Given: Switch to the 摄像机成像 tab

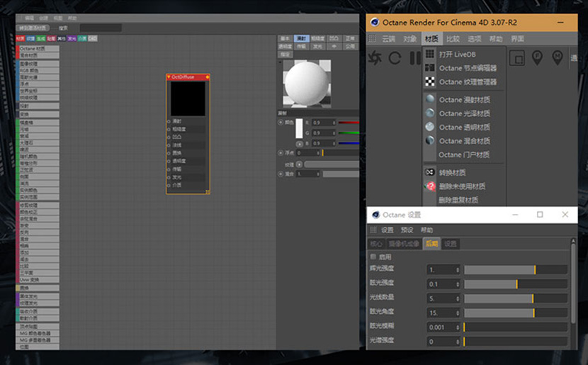Looking at the screenshot, I should tap(404, 244).
